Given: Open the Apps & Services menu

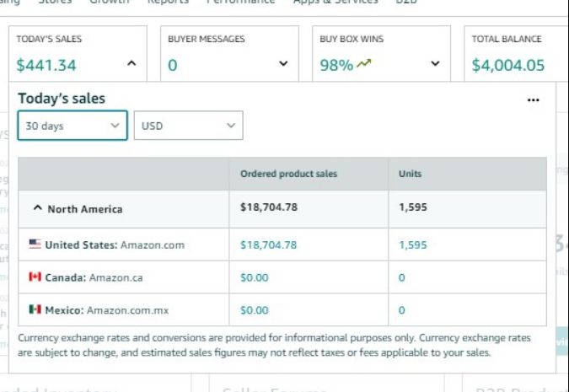Looking at the screenshot, I should (x=335, y=2).
